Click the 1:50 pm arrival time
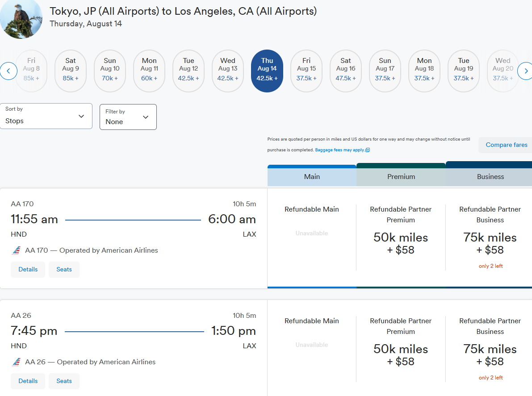The height and width of the screenshot is (396, 532). tap(234, 330)
